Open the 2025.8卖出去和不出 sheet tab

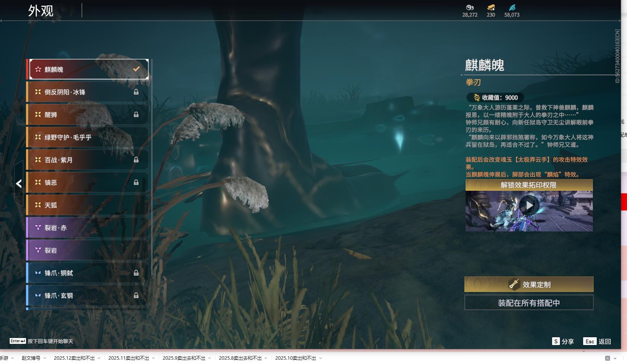pos(240,358)
